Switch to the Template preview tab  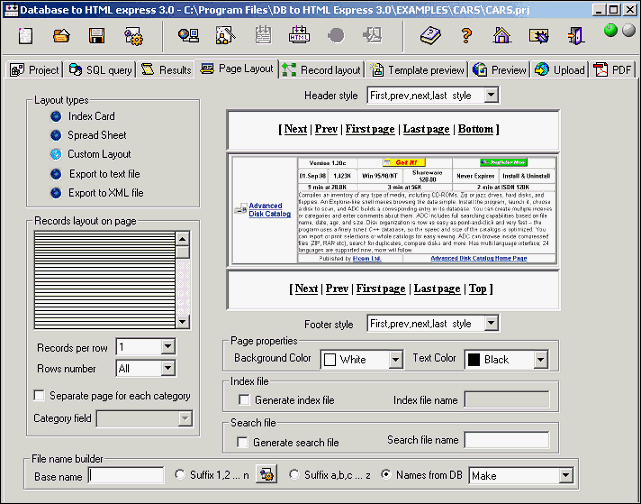[x=417, y=70]
